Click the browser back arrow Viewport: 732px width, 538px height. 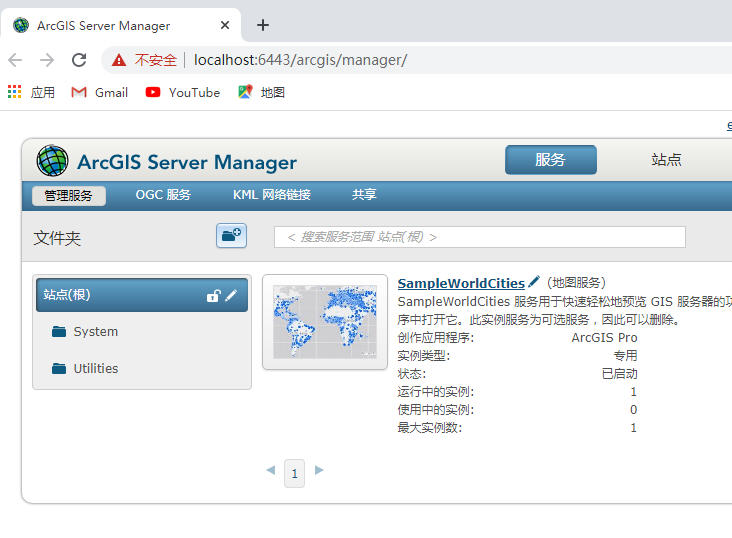tap(15, 60)
